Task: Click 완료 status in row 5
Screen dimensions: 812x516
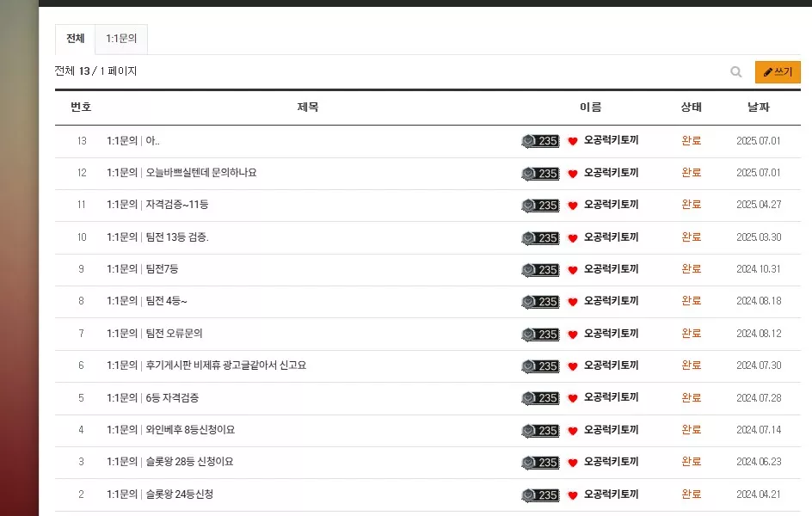Action: [692, 397]
